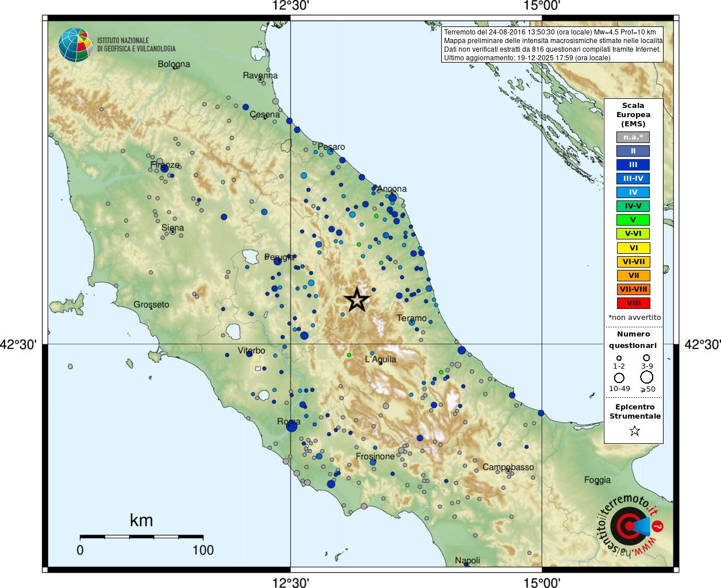Click the epicenter star on the map
Image resolution: width=721 pixels, height=588 pixels.
357,300
